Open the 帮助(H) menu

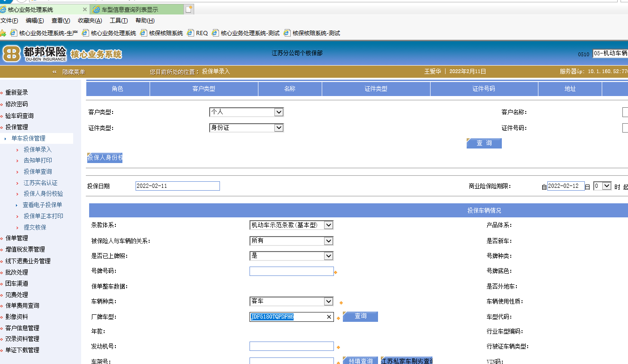point(145,21)
